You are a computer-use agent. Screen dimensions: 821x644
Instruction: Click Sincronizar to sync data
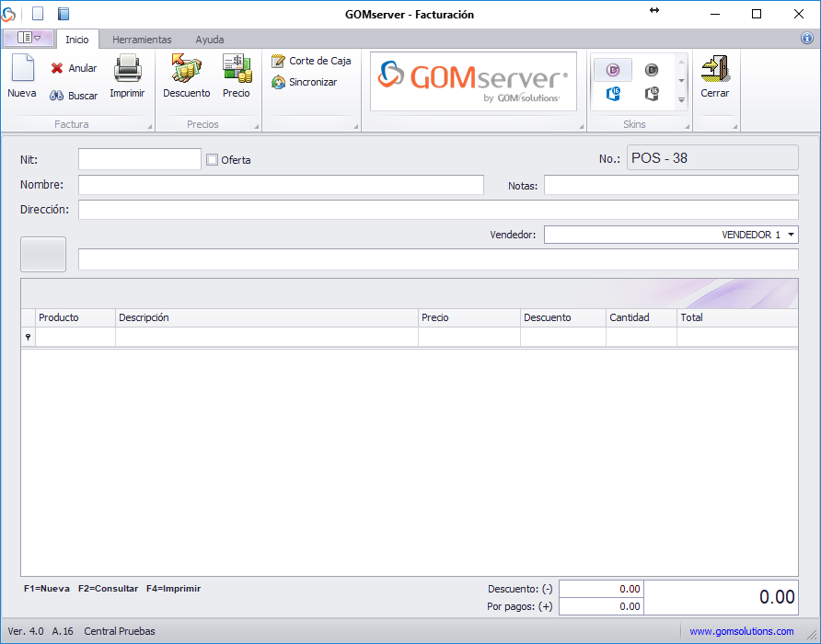point(305,82)
